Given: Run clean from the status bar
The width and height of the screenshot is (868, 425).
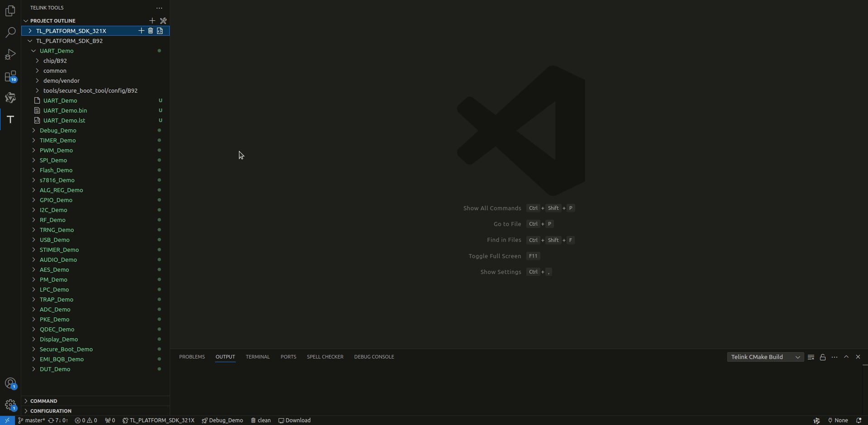Looking at the screenshot, I should tap(261, 420).
